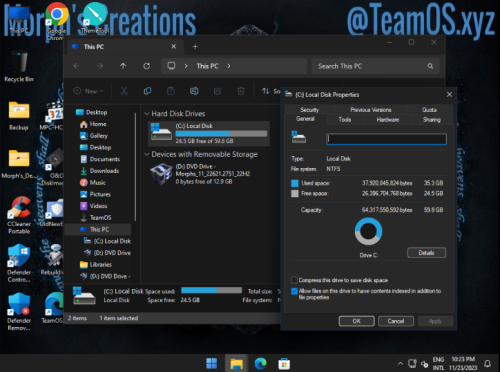Click the Details button
500x372 pixels.
tap(426, 253)
